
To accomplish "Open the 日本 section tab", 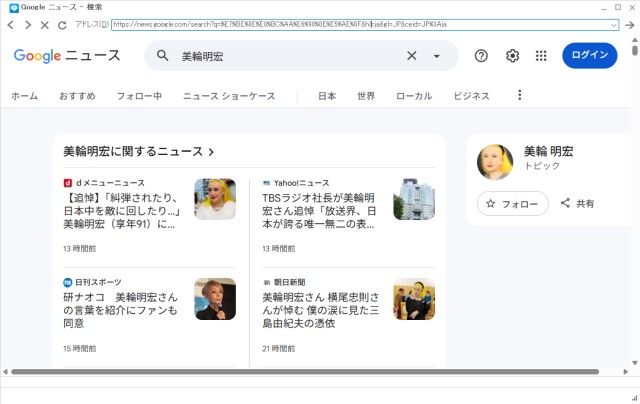I will [327, 96].
